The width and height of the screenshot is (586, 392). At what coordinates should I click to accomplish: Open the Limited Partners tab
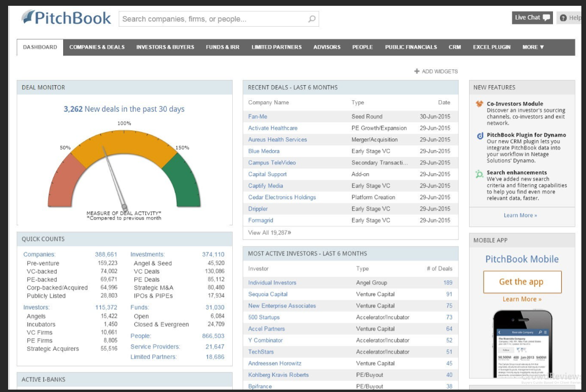[x=277, y=47]
